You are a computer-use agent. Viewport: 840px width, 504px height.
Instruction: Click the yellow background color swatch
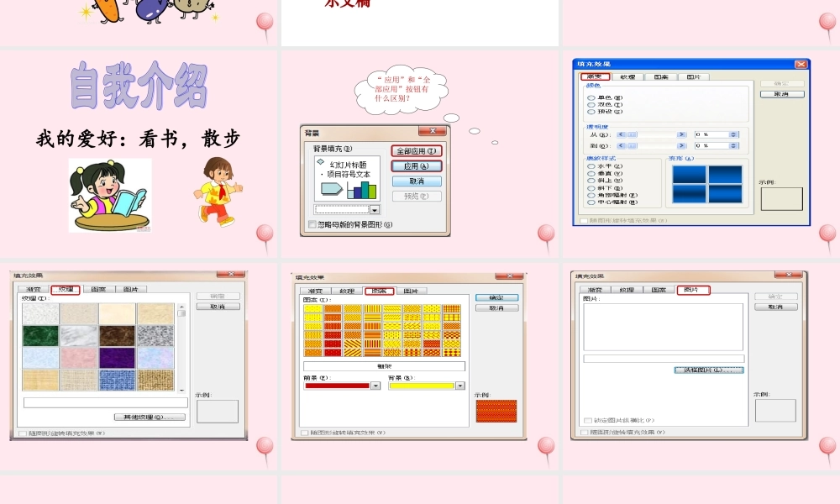click(x=423, y=386)
